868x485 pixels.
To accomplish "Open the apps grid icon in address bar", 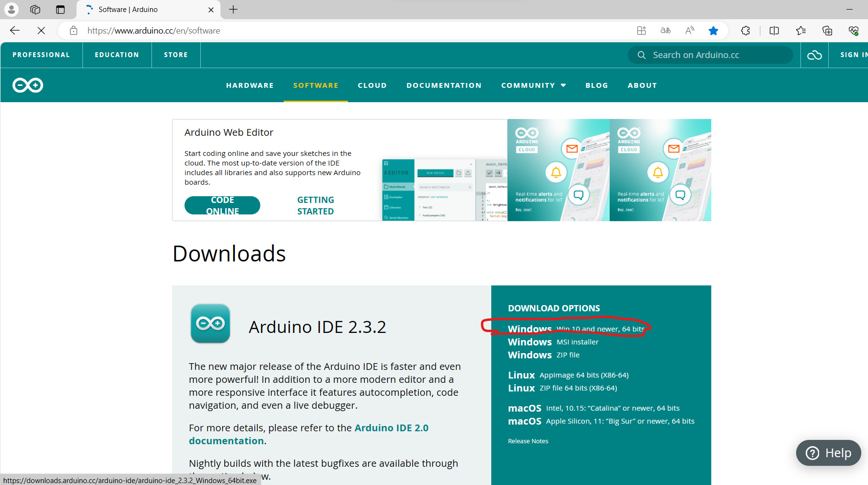I will point(641,31).
